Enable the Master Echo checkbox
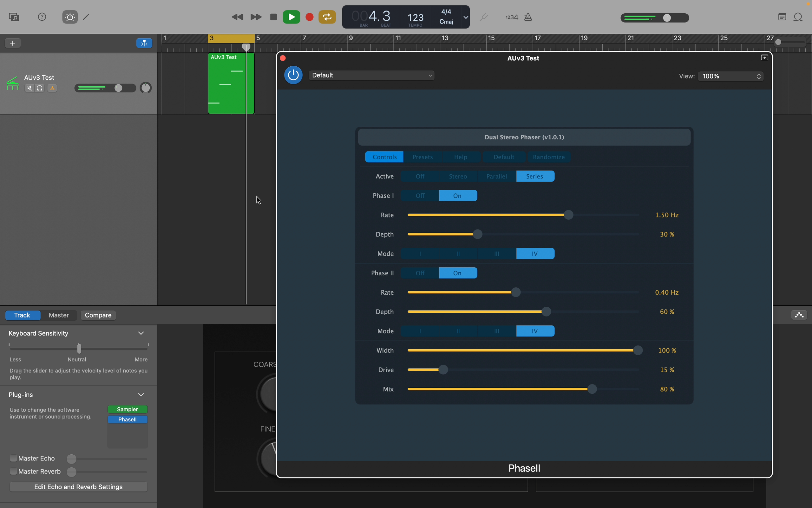 pos(13,458)
